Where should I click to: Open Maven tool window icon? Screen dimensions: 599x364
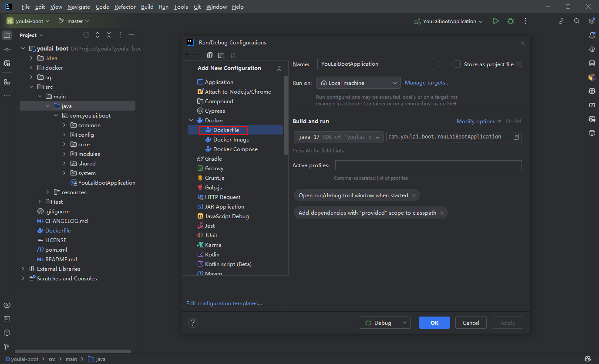pyautogui.click(x=592, y=105)
